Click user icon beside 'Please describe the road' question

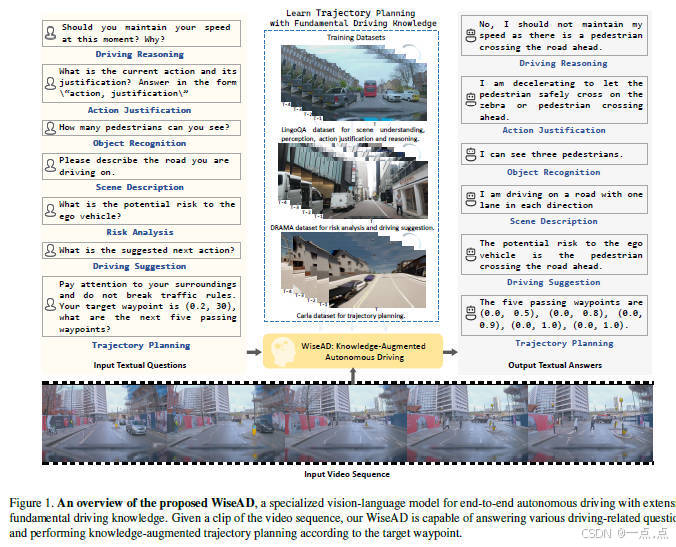(50, 166)
